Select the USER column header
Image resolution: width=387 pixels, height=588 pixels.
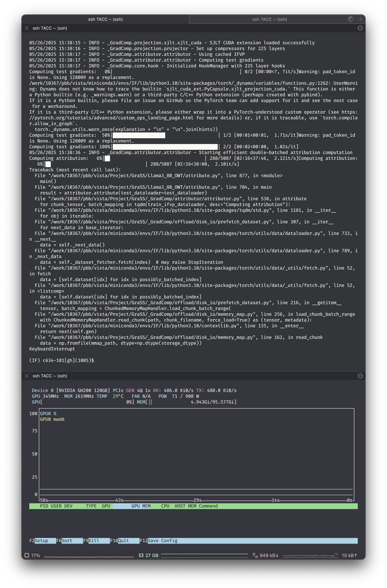tap(56, 506)
